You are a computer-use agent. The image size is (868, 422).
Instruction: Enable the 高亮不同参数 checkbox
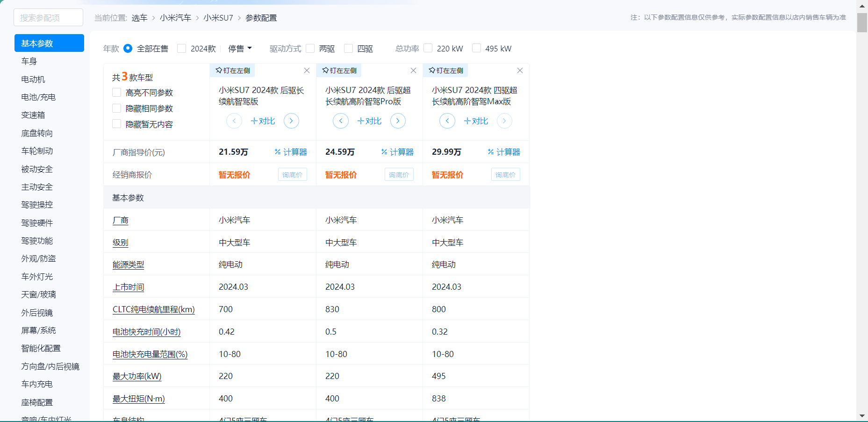[117, 93]
